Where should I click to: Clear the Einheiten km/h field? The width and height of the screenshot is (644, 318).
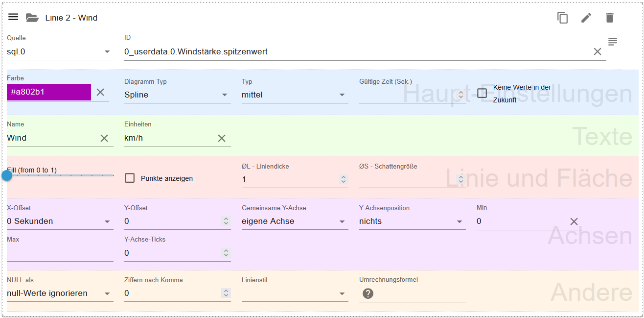222,138
